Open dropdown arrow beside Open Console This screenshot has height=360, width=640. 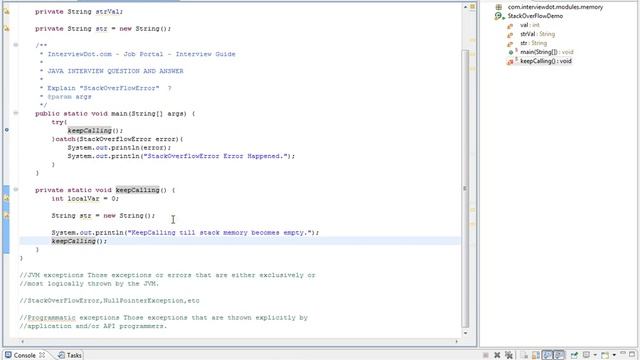614,355
